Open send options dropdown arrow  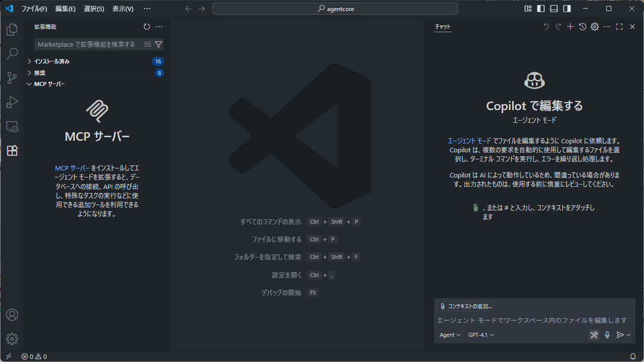(x=628, y=335)
